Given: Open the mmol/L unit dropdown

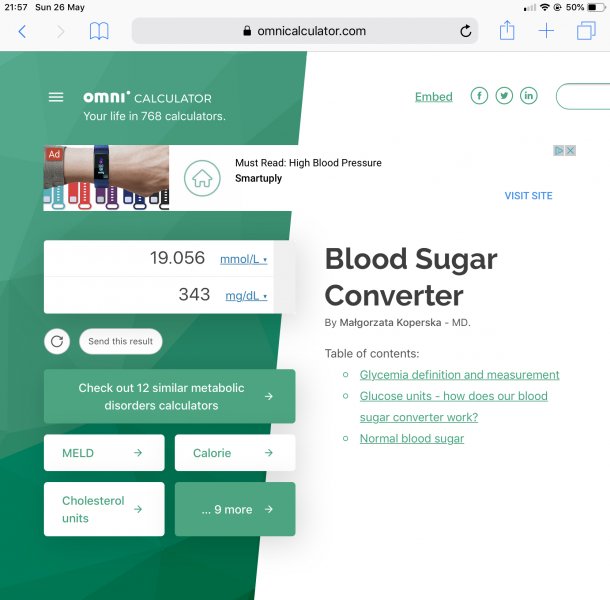Looking at the screenshot, I should click(x=244, y=259).
